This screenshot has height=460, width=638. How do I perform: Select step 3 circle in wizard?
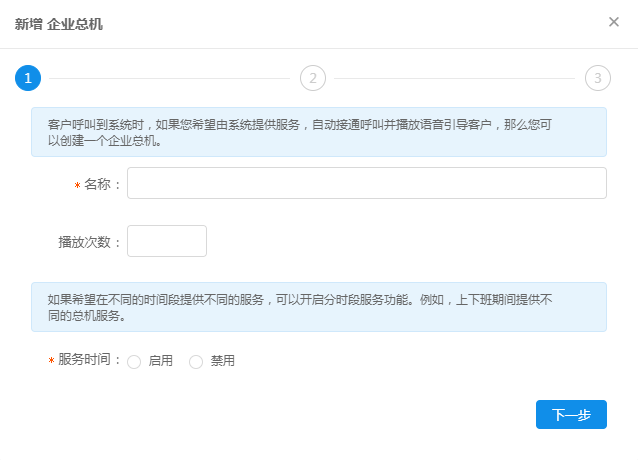coord(598,78)
